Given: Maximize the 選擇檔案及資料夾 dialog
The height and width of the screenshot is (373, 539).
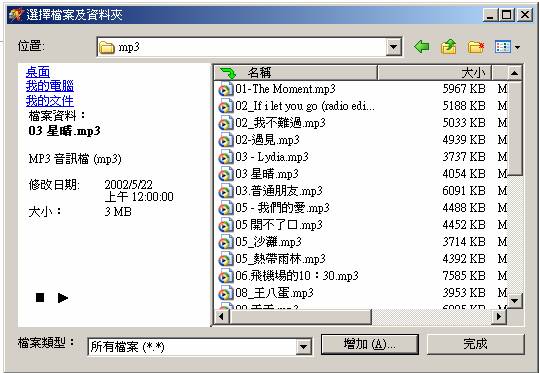Looking at the screenshot, I should coord(507,15).
